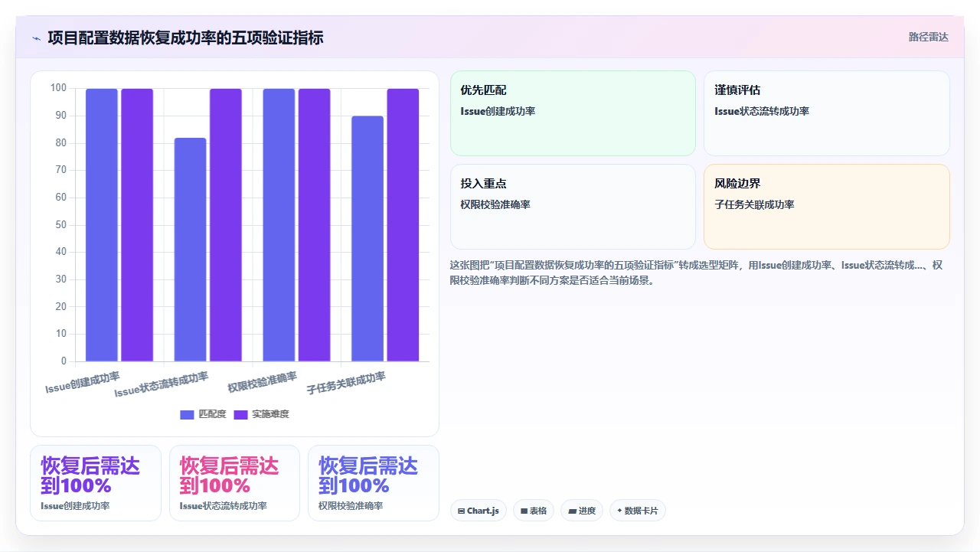Open the purple 恢复后需达到100% Issue创建成功率 stat card
Image resolution: width=980 pixels, height=552 pixels.
click(x=96, y=483)
